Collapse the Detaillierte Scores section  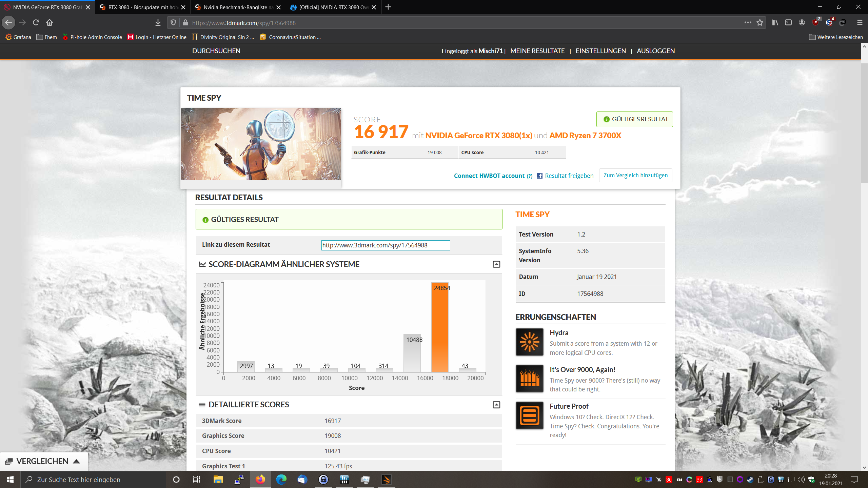[x=496, y=405]
